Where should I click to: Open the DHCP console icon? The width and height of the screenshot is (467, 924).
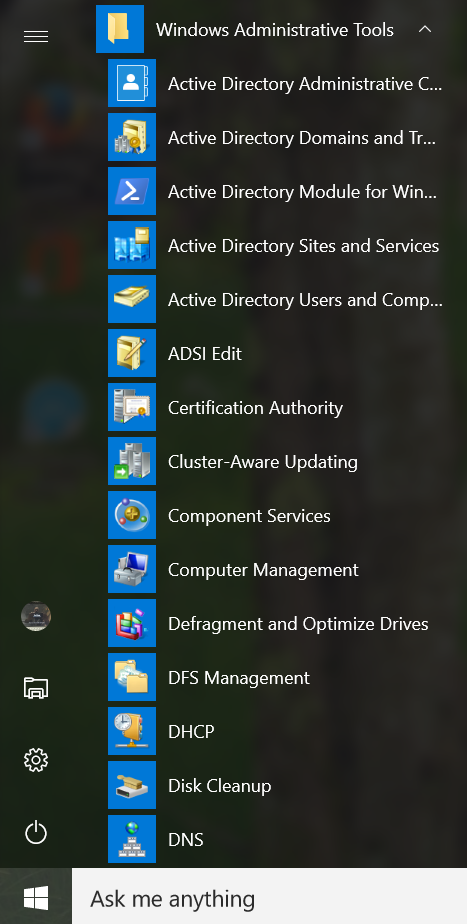(131, 731)
